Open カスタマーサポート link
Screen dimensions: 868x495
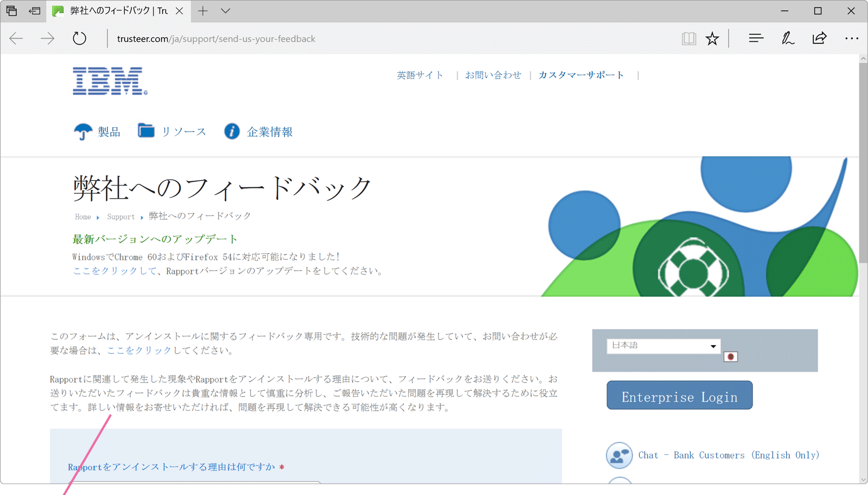(581, 75)
